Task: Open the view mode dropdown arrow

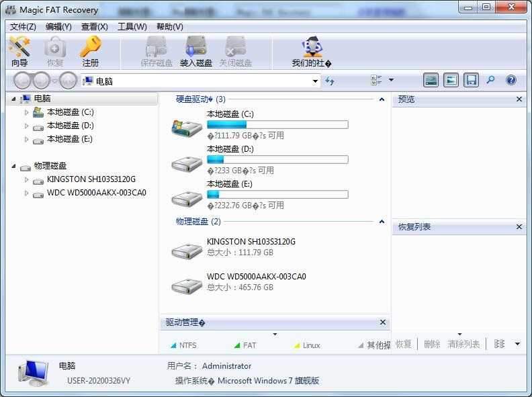Action: [391, 81]
